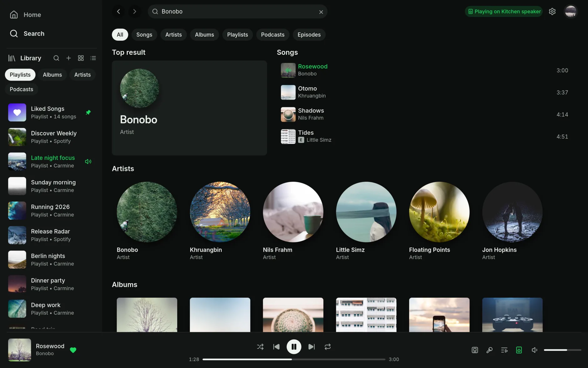This screenshot has width=588, height=368.
Task: Select the Podcasts search filter tab
Action: coord(273,35)
